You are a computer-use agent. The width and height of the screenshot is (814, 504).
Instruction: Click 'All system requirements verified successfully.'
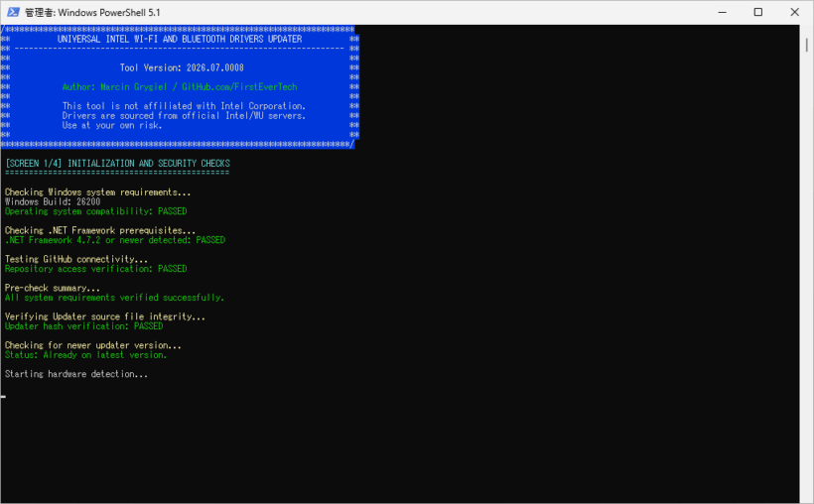tap(115, 298)
